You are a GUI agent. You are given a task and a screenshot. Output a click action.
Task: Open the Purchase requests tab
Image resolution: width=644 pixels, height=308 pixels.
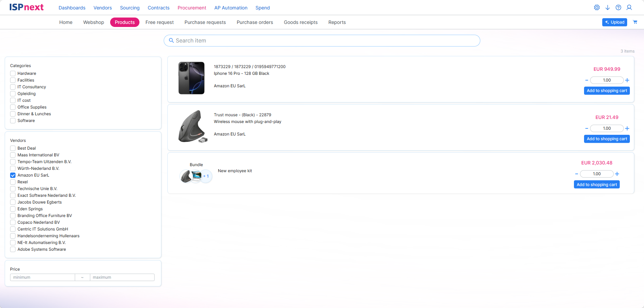point(205,22)
